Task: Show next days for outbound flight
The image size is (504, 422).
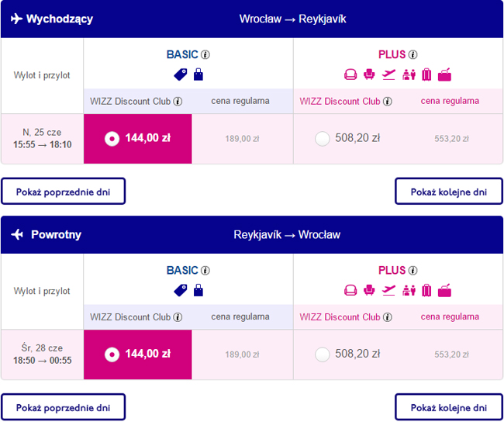Action: [449, 192]
